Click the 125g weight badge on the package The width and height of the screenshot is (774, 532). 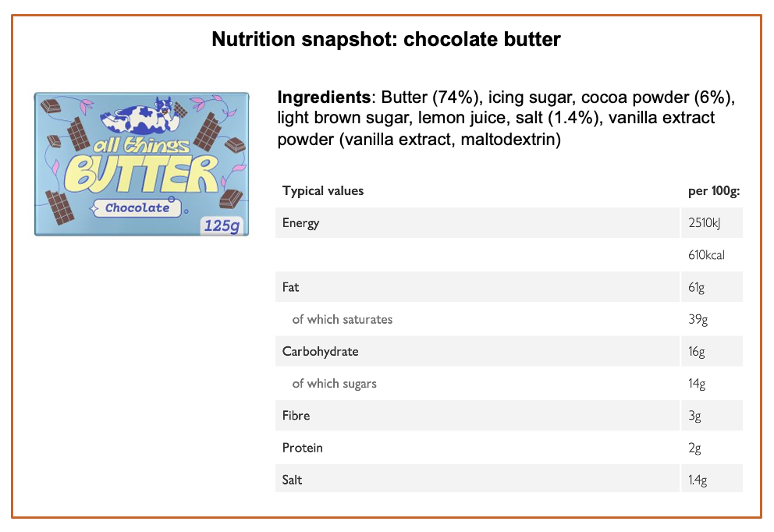tap(222, 225)
